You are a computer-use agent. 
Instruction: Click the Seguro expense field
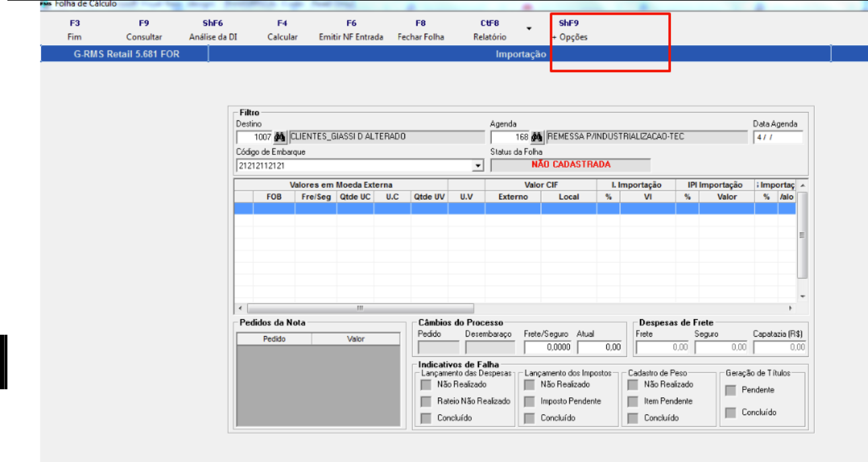pyautogui.click(x=722, y=348)
